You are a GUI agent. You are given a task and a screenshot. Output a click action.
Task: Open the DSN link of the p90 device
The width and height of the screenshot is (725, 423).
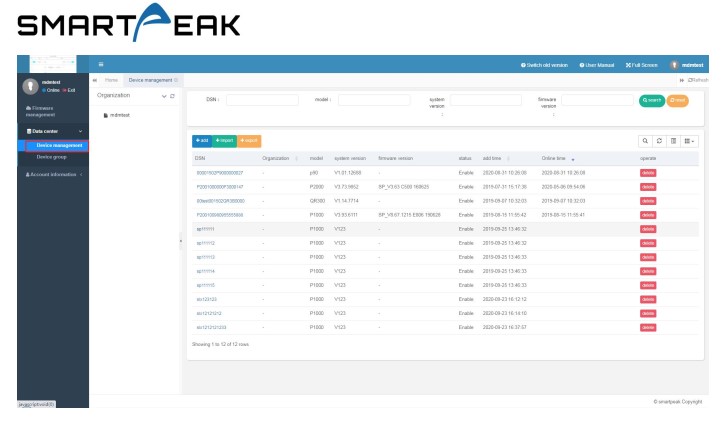pos(220,173)
